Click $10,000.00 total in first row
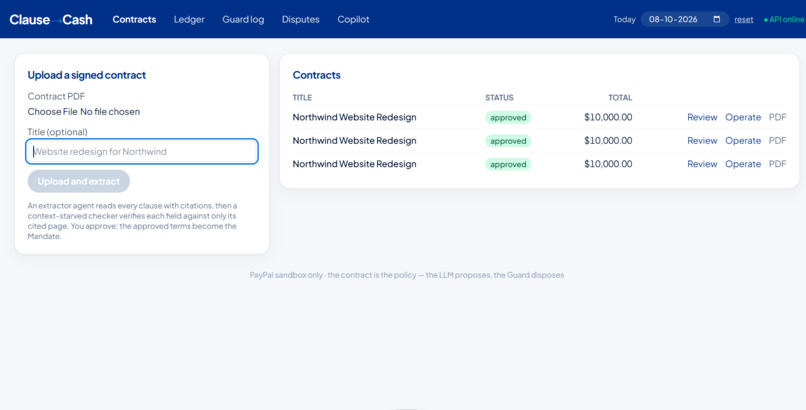This screenshot has width=806, height=410. click(x=608, y=117)
